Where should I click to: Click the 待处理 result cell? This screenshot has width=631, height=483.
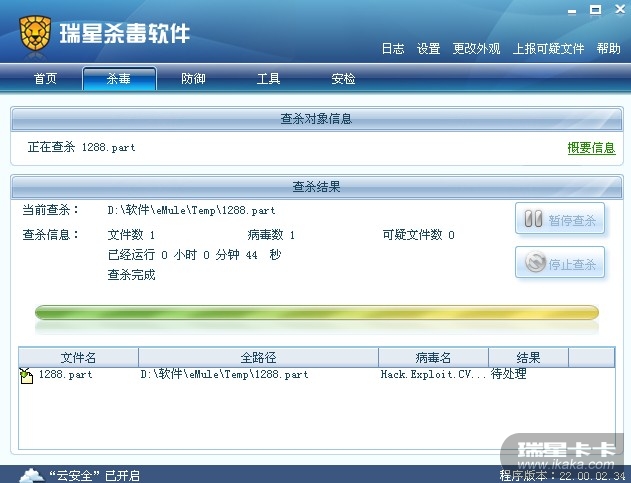509,374
